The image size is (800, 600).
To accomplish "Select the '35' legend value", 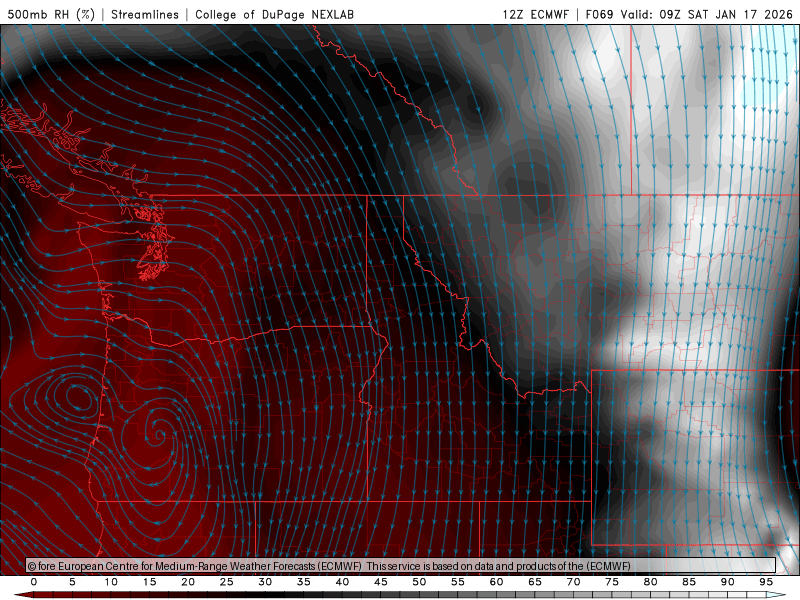I will pyautogui.click(x=304, y=582).
